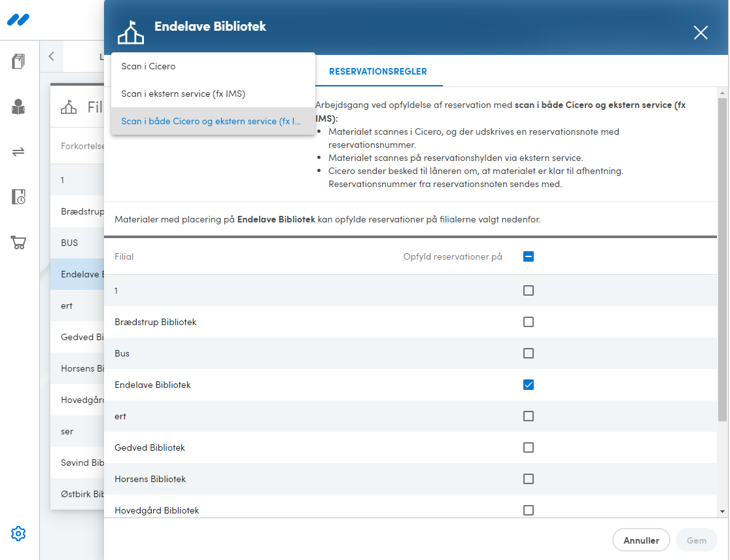Open the shopping cart sidebar icon
The height and width of the screenshot is (560, 730).
tap(18, 242)
